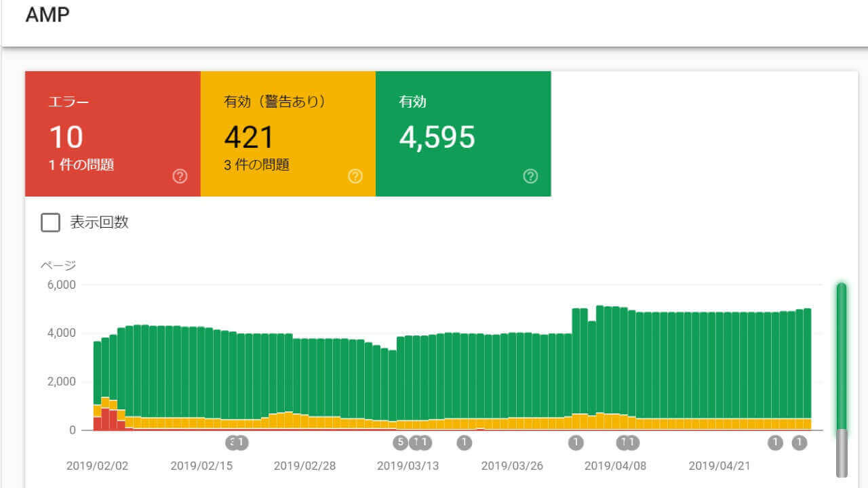Click the marker below 2019/03/26 area
This screenshot has width=868, height=488.
coord(465,443)
